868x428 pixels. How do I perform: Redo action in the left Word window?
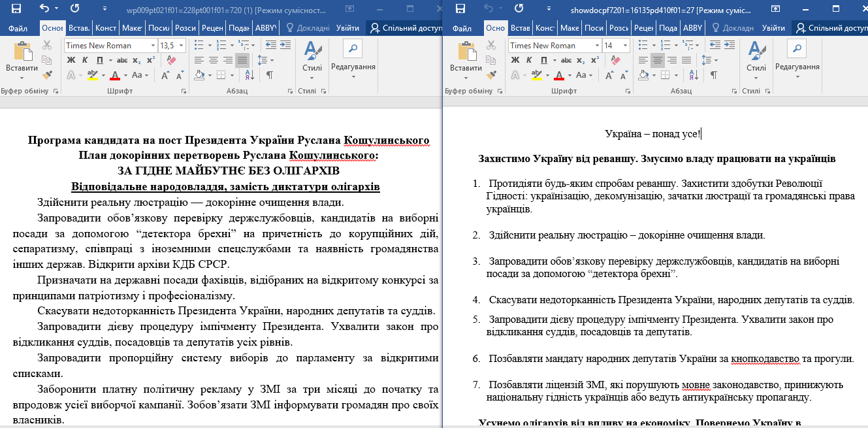tap(75, 8)
